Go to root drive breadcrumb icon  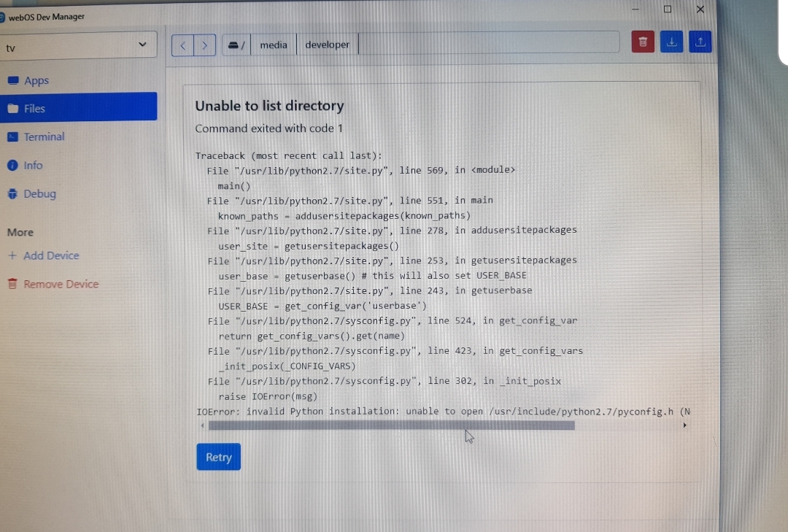tap(236, 45)
